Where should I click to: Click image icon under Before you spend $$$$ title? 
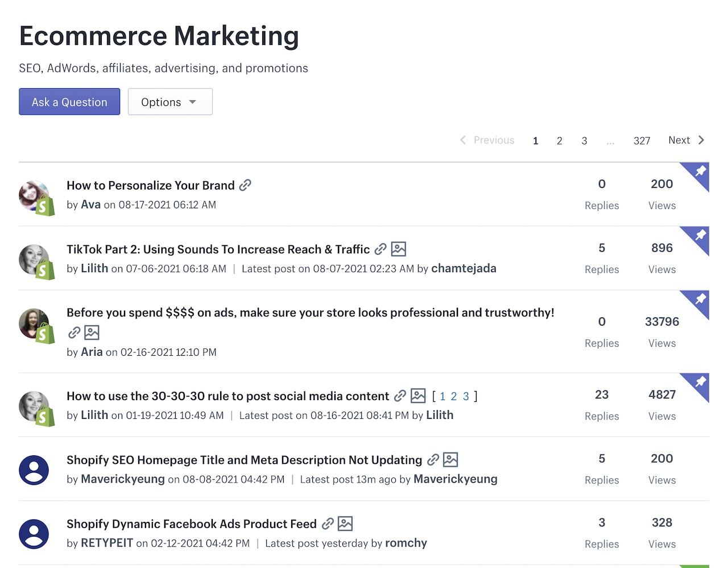point(92,332)
